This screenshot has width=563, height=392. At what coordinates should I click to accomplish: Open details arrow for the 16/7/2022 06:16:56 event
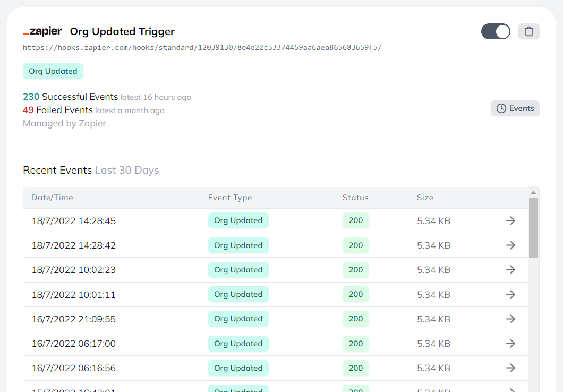click(x=510, y=368)
